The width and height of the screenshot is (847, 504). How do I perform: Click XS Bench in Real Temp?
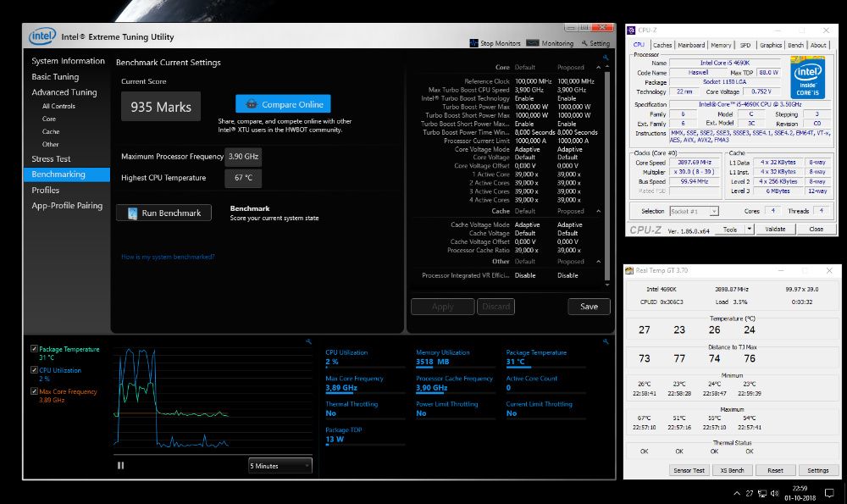(732, 470)
